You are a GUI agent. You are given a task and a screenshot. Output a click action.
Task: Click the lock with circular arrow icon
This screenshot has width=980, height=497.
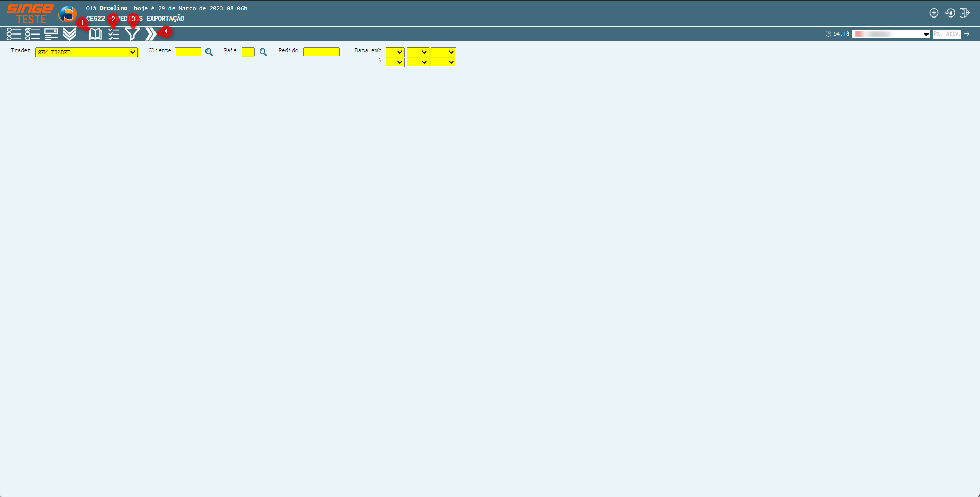point(950,13)
